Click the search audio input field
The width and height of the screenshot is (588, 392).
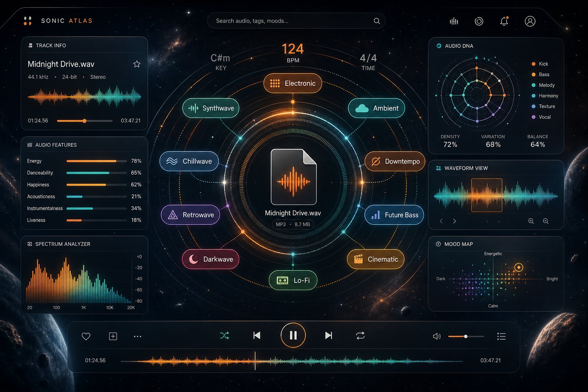pyautogui.click(x=296, y=21)
